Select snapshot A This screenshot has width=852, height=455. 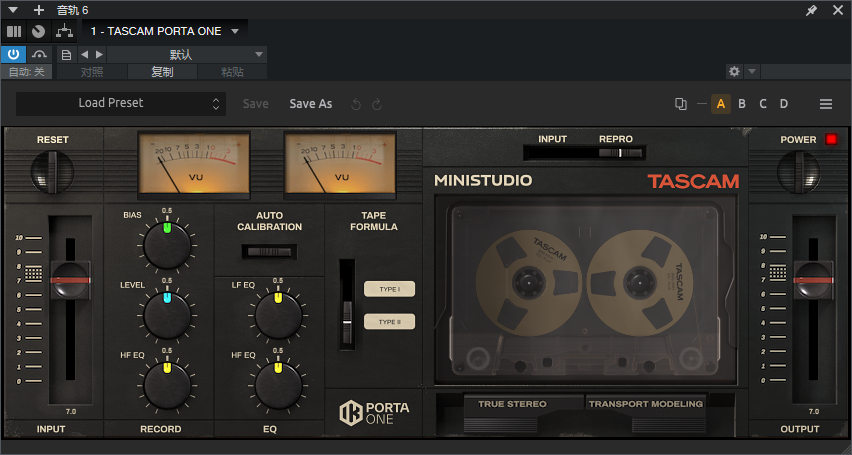[721, 104]
